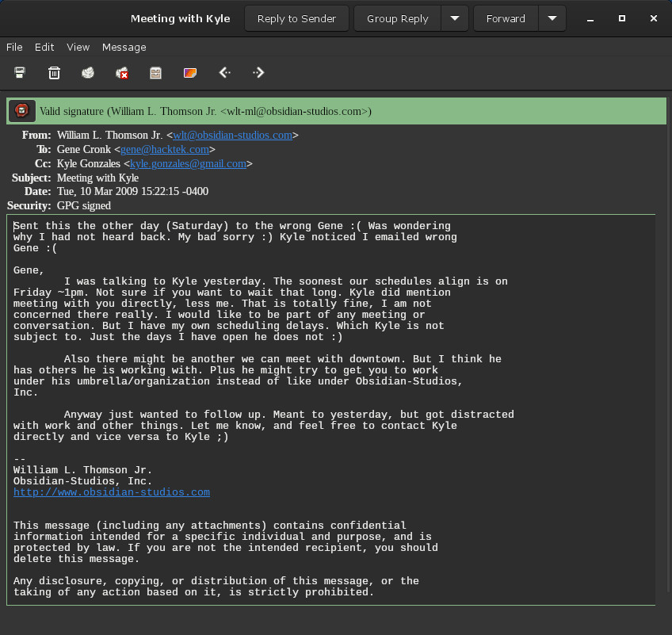The height and width of the screenshot is (635, 672).
Task: Open the Forward options dropdown arrow
Action: [552, 18]
